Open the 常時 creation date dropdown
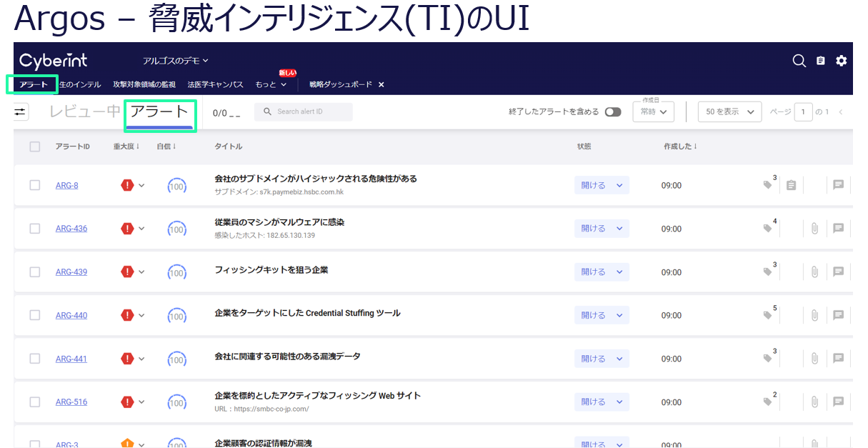 click(653, 112)
